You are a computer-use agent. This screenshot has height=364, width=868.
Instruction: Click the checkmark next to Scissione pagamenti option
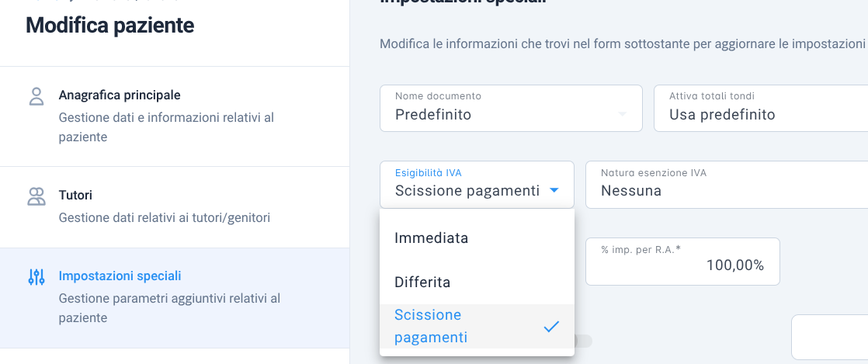pos(551,327)
